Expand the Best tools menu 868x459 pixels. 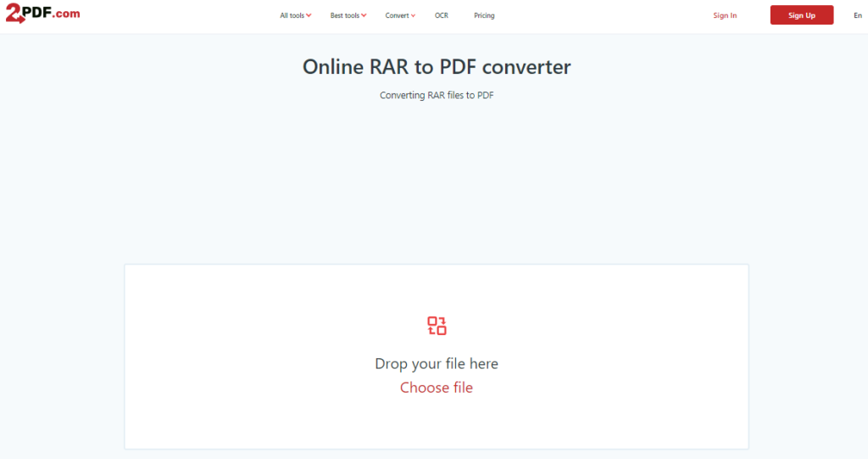click(344, 15)
